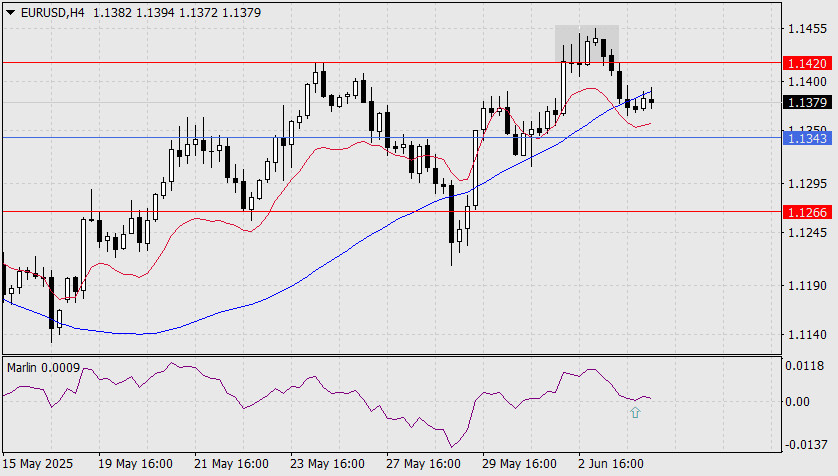Screen dimensions: 838x476
Task: Select the red 1.1420 price level label
Action: 808,64
